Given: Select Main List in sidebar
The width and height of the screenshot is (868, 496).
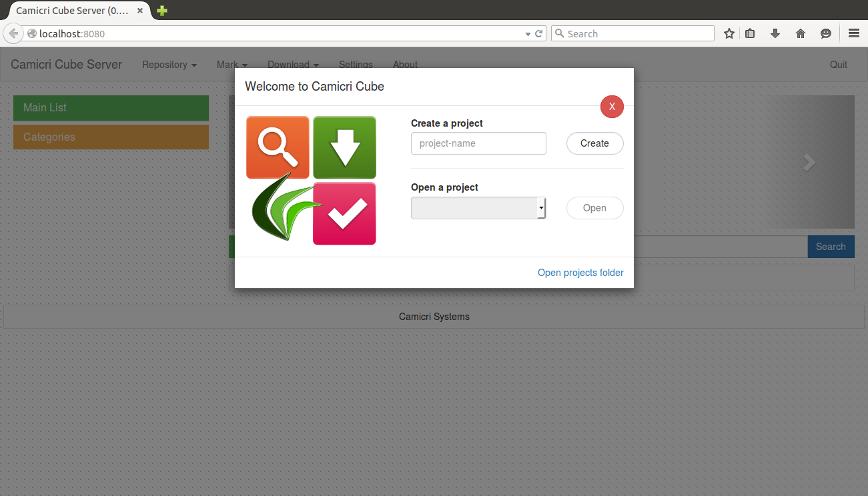Looking at the screenshot, I should pyautogui.click(x=111, y=108).
